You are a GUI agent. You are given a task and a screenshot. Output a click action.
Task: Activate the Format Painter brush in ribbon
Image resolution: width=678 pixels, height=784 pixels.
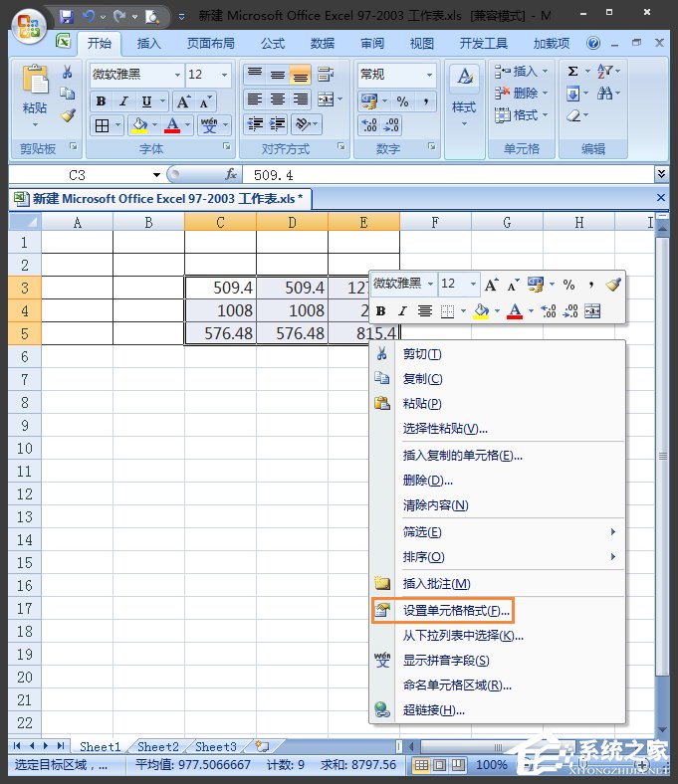(68, 115)
